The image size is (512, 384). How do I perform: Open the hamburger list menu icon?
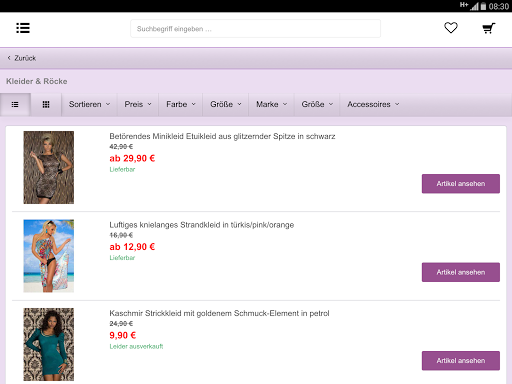tap(23, 28)
